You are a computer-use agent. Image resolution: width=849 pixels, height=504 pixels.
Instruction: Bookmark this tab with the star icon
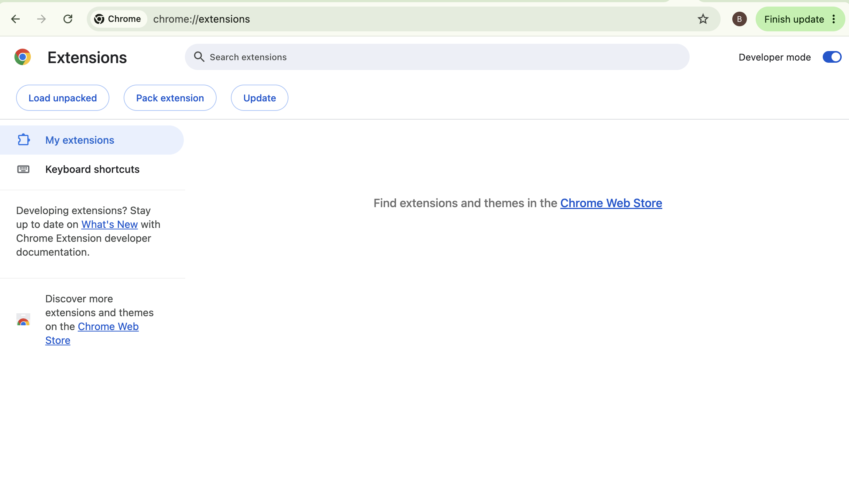click(703, 19)
